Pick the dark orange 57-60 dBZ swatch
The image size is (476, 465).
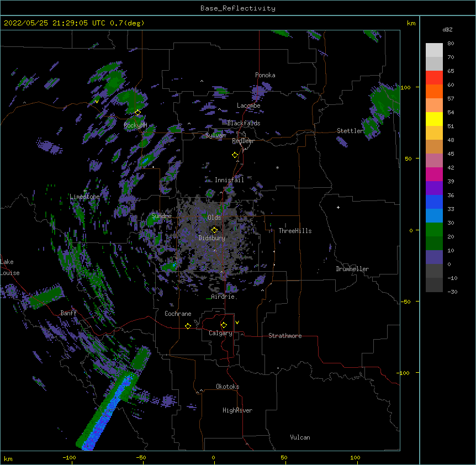pos(434,91)
